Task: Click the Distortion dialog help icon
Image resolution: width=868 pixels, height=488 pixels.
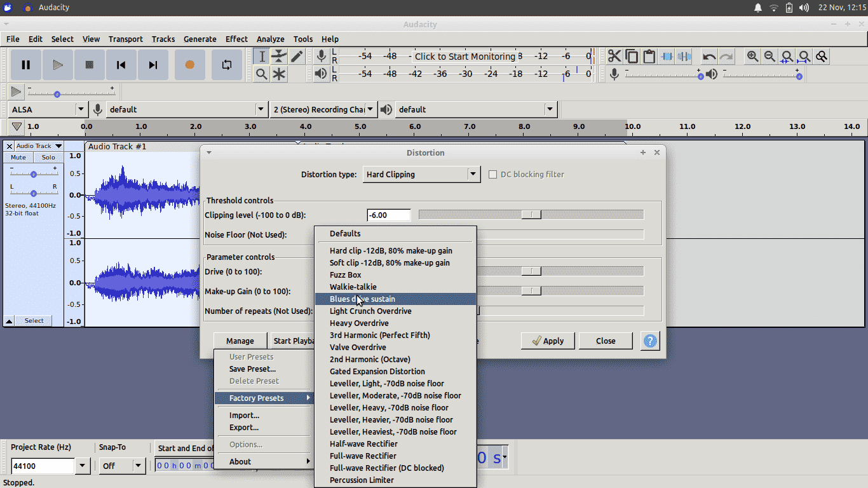Action: (x=650, y=341)
